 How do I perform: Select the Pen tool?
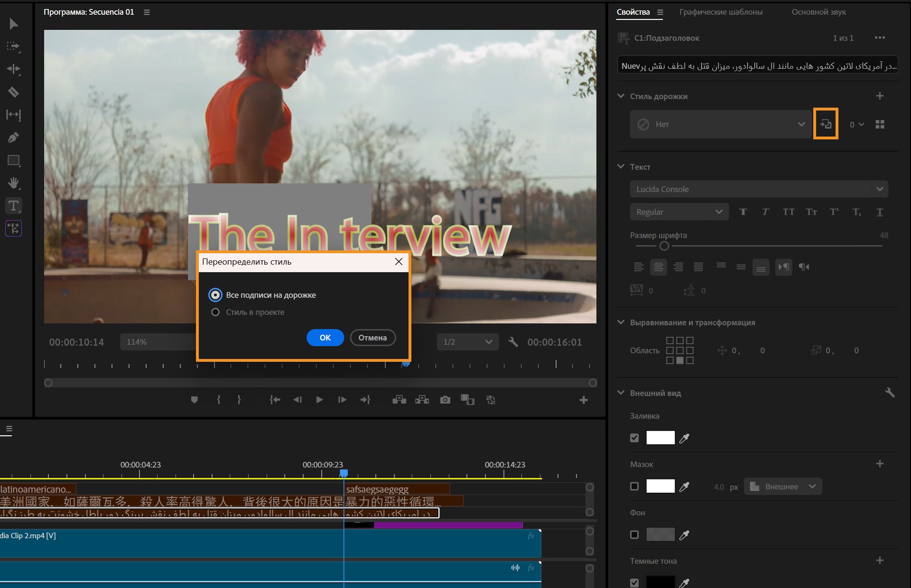tap(13, 138)
